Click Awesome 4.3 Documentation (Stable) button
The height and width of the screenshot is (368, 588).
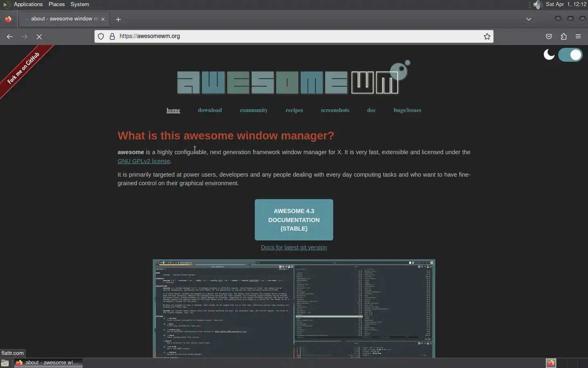click(x=294, y=220)
